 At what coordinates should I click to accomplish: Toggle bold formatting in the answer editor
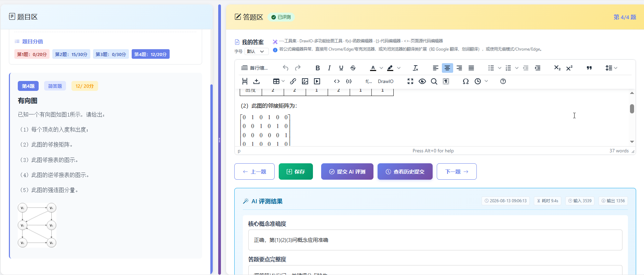pos(318,68)
